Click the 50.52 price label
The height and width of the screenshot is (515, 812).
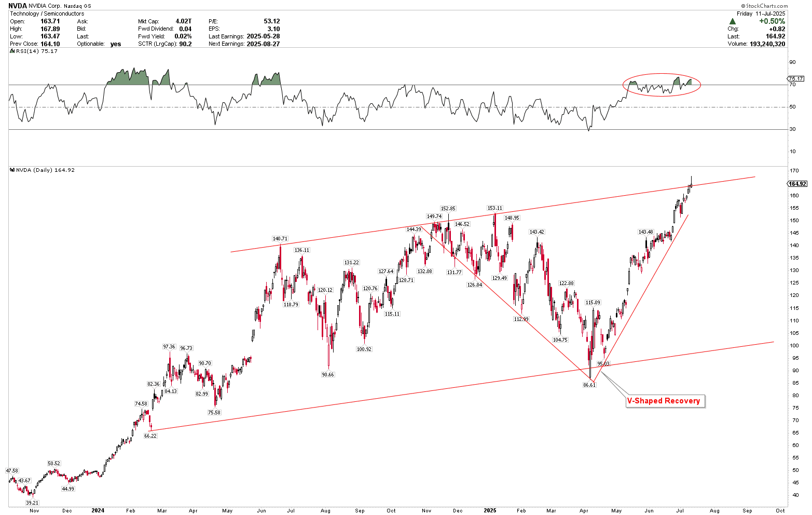(54, 463)
